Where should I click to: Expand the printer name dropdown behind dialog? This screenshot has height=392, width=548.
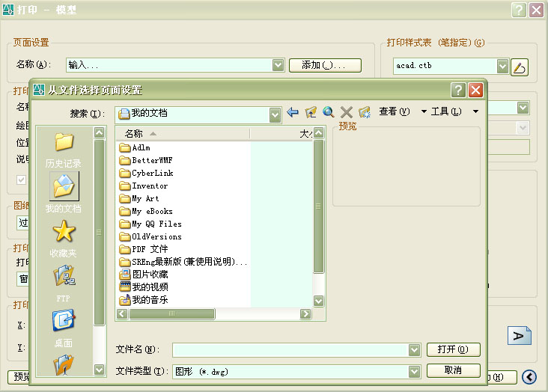point(523,108)
